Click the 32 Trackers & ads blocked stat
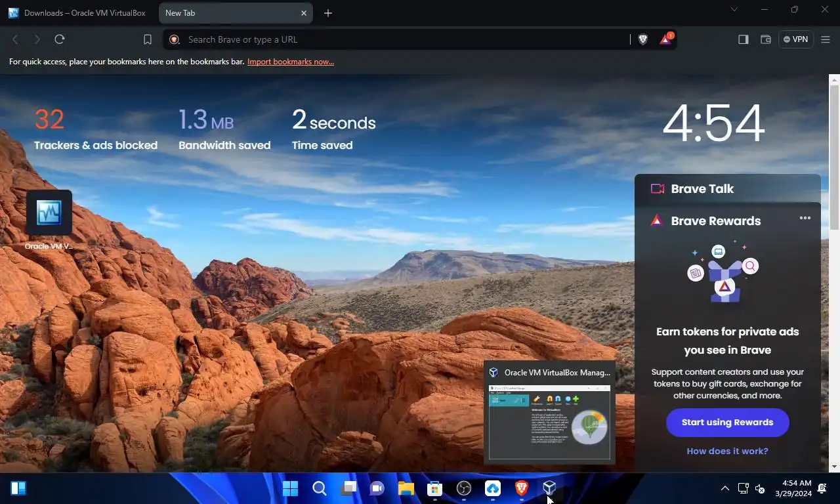Image resolution: width=840 pixels, height=504 pixels. point(96,129)
